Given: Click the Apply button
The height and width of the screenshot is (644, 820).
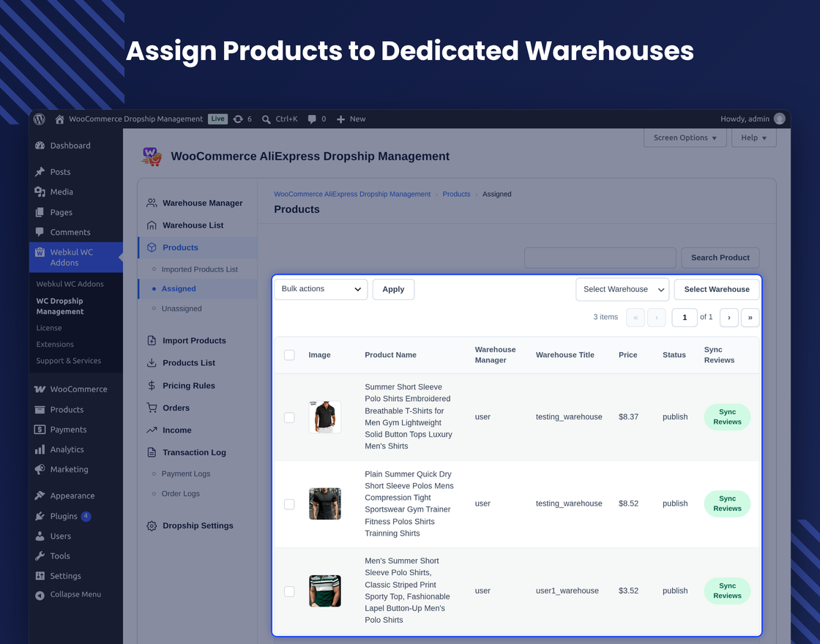Looking at the screenshot, I should [393, 289].
